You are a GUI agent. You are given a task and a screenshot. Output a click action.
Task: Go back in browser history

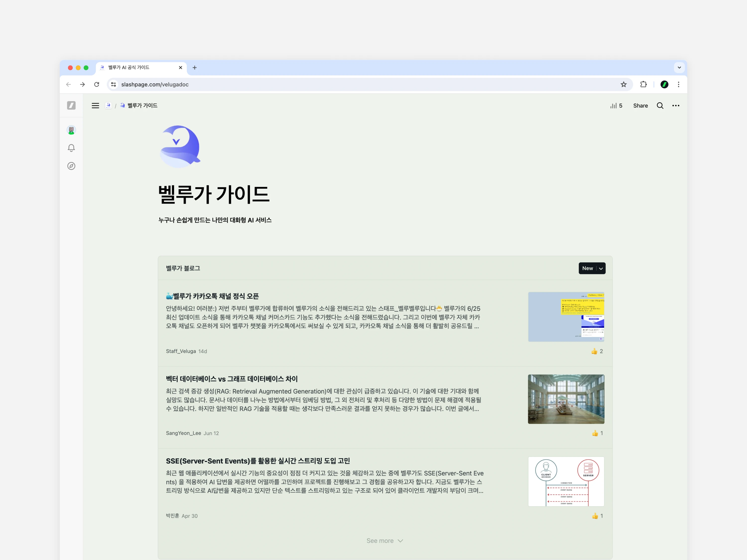(68, 84)
